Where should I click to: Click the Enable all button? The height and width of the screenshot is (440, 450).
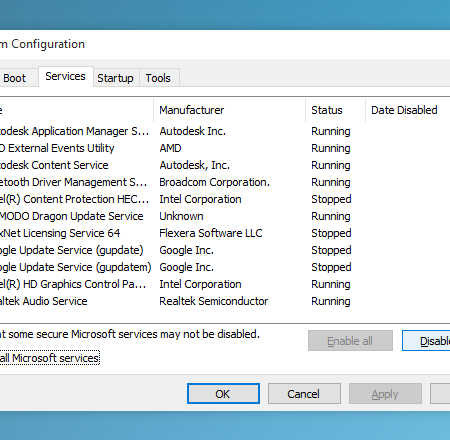tap(350, 341)
